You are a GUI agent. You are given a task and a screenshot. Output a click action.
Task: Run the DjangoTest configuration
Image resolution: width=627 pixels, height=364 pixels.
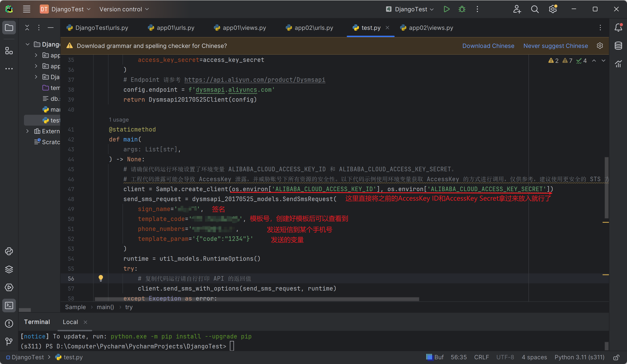coord(447,9)
